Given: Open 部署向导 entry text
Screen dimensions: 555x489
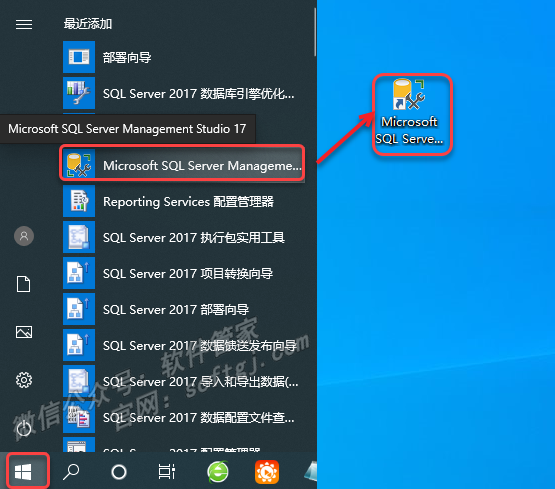Looking at the screenshot, I should (x=127, y=57).
